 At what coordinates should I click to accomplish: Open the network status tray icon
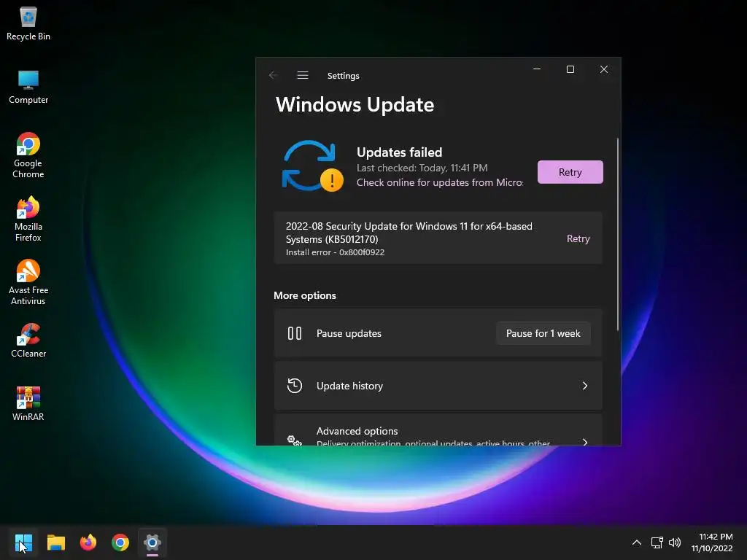tap(657, 542)
